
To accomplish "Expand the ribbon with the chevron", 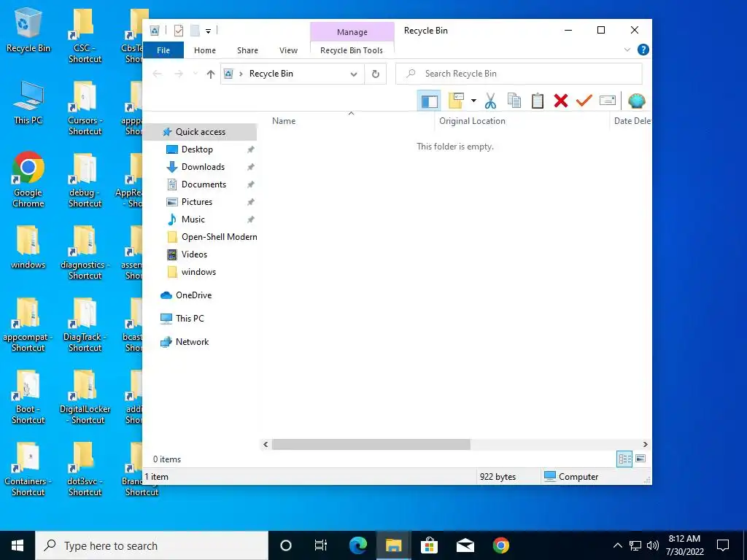I will [x=627, y=50].
